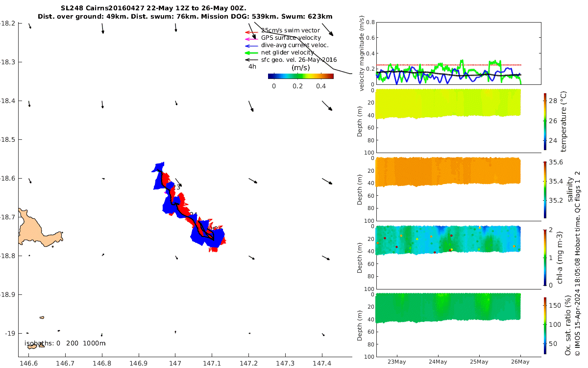This screenshot has width=588, height=368.
Task: Click the oxygen saturation depth section panel
Action: (x=458, y=325)
